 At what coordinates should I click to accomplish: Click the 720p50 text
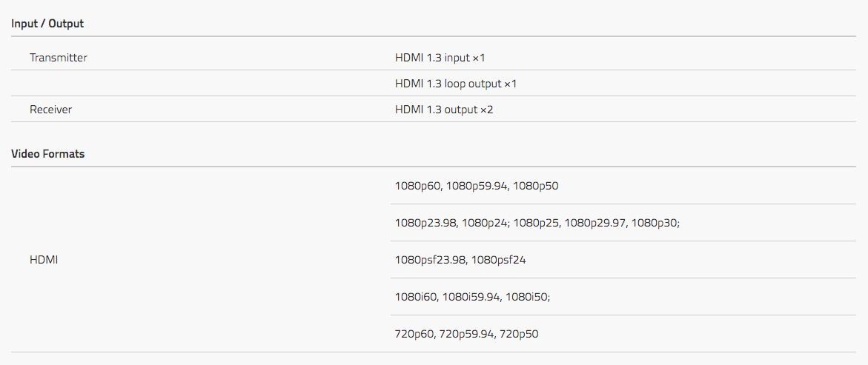519,334
